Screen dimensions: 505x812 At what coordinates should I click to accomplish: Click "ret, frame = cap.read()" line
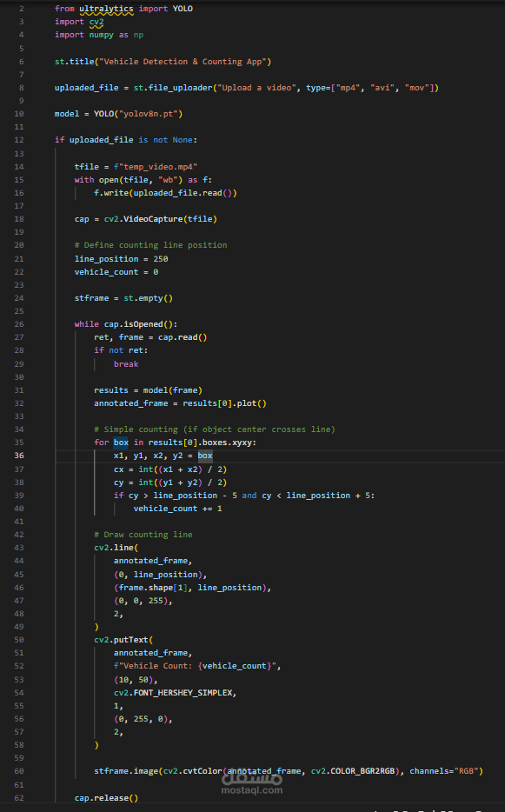tap(150, 337)
